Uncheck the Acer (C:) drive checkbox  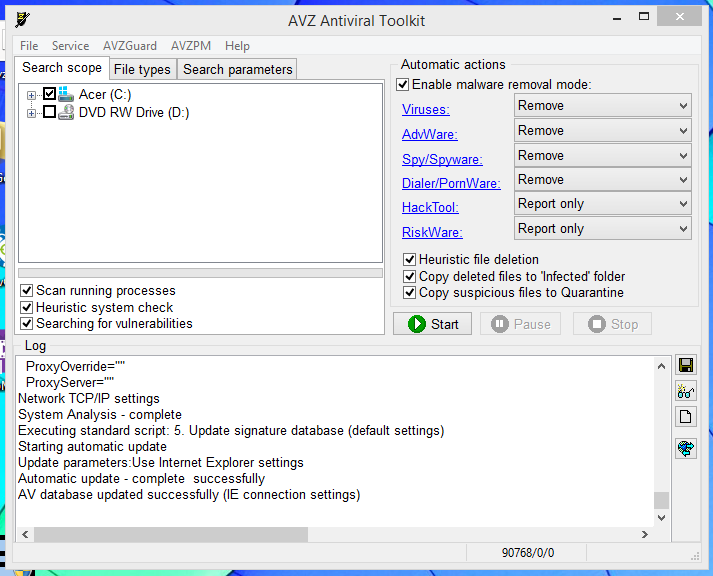click(50, 94)
